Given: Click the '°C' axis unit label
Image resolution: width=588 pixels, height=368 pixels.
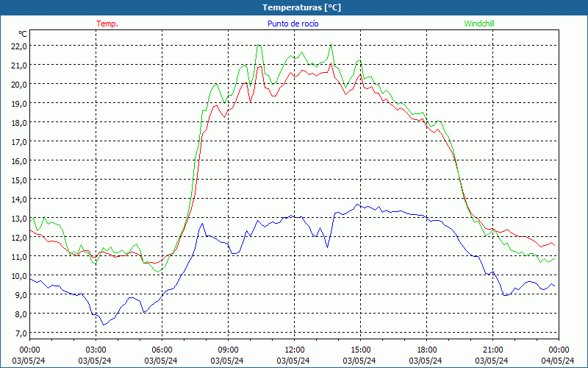Looking at the screenshot, I should click(x=23, y=34).
